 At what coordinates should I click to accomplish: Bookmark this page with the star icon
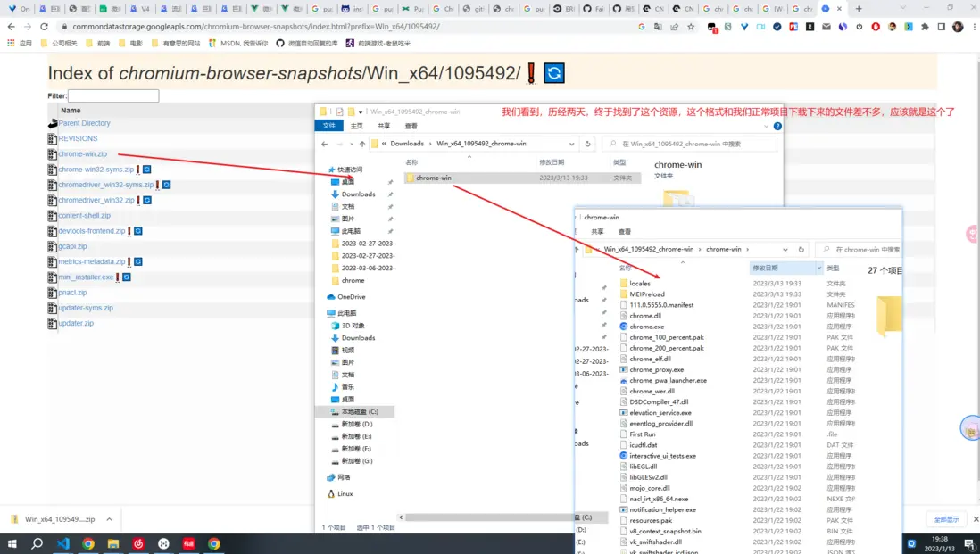pos(691,27)
